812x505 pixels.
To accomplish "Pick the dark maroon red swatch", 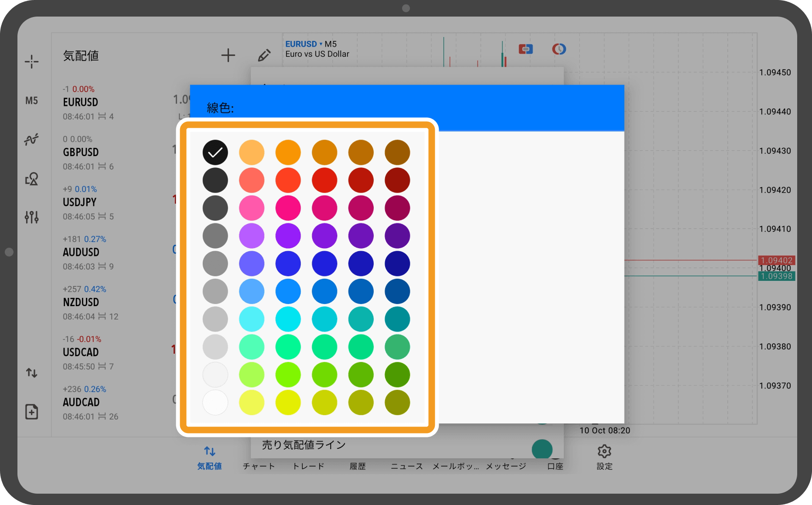I will coord(397,180).
